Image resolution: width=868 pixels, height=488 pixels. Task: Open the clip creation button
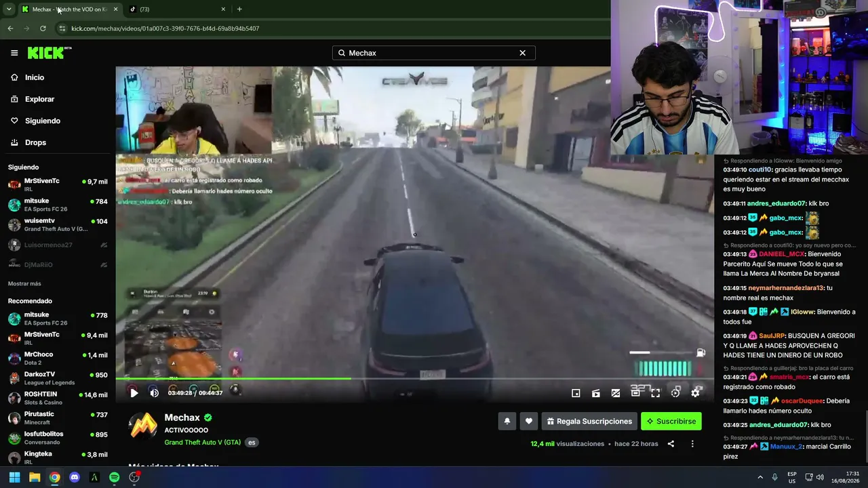click(595, 392)
